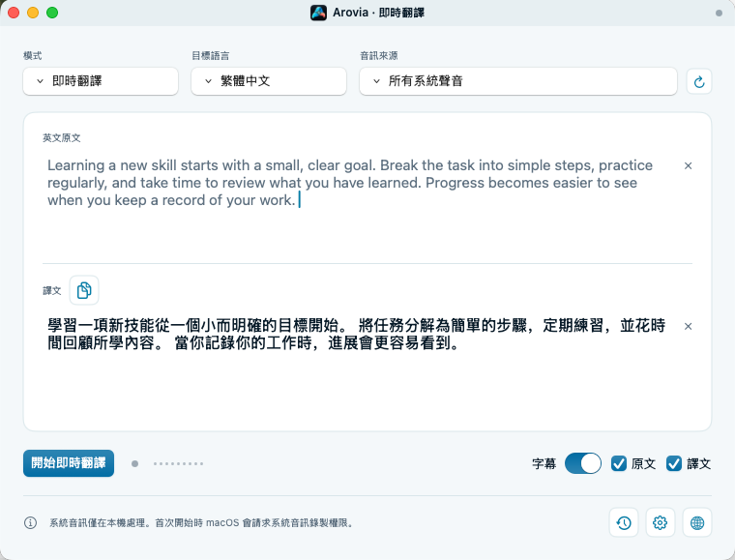Click the 譯文 label beside the copy icon
Image resolution: width=735 pixels, height=560 pixels.
click(52, 290)
